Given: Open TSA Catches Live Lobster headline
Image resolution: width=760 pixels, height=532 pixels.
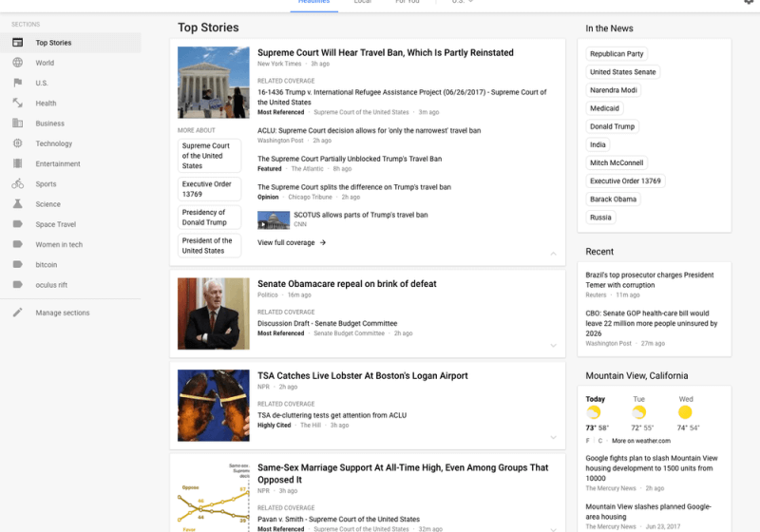Looking at the screenshot, I should tap(363, 375).
